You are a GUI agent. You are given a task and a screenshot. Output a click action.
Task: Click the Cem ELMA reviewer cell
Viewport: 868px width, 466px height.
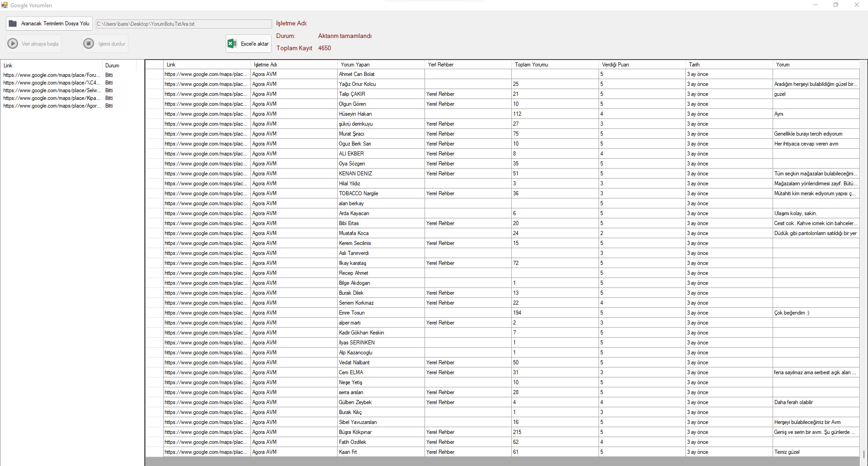point(381,372)
